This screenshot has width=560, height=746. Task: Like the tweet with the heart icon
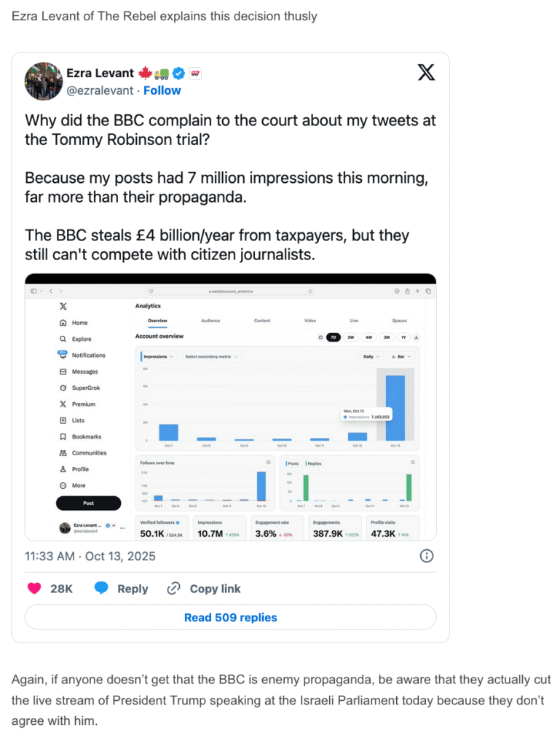click(x=34, y=589)
